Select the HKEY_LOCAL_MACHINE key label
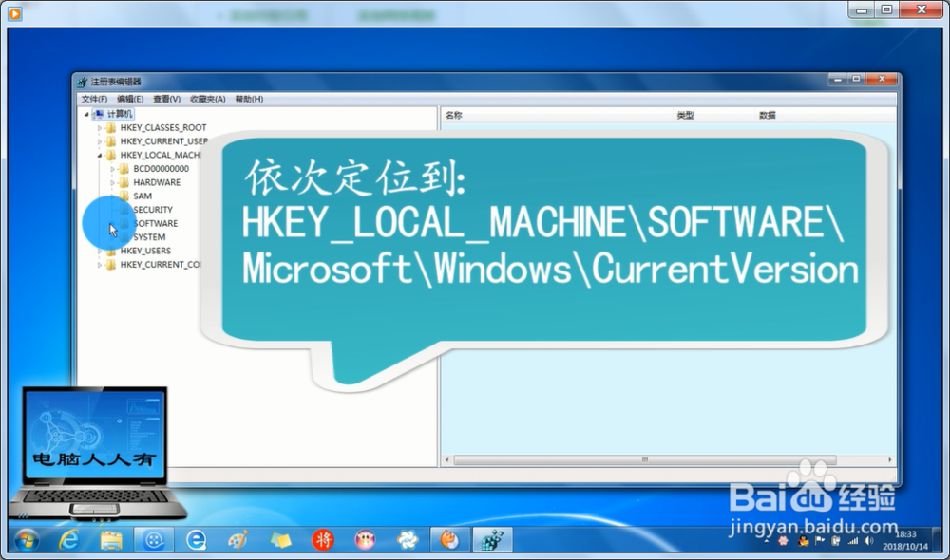Screen dimensions: 950x560 pos(160,155)
